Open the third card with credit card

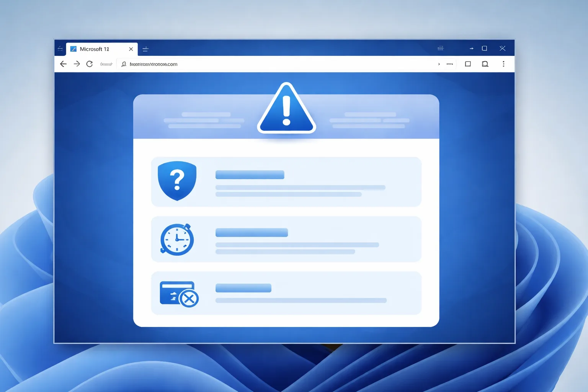pos(286,293)
